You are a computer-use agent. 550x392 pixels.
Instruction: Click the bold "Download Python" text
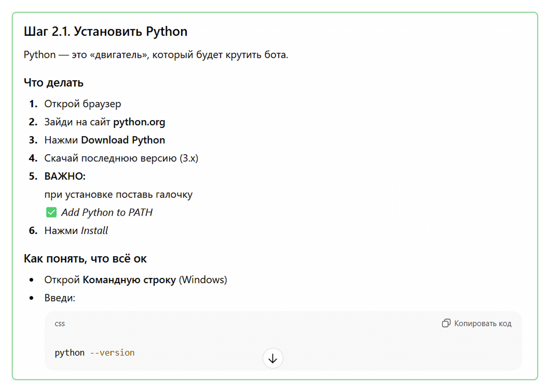123,140
